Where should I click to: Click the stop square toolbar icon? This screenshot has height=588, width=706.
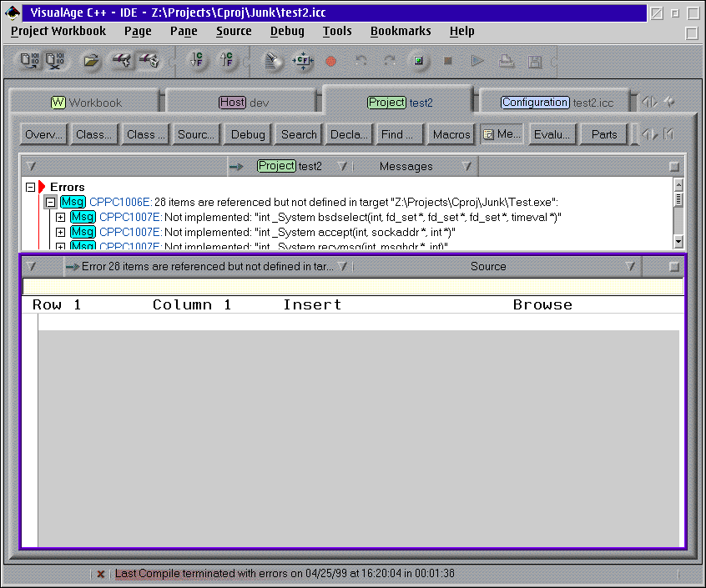point(447,60)
